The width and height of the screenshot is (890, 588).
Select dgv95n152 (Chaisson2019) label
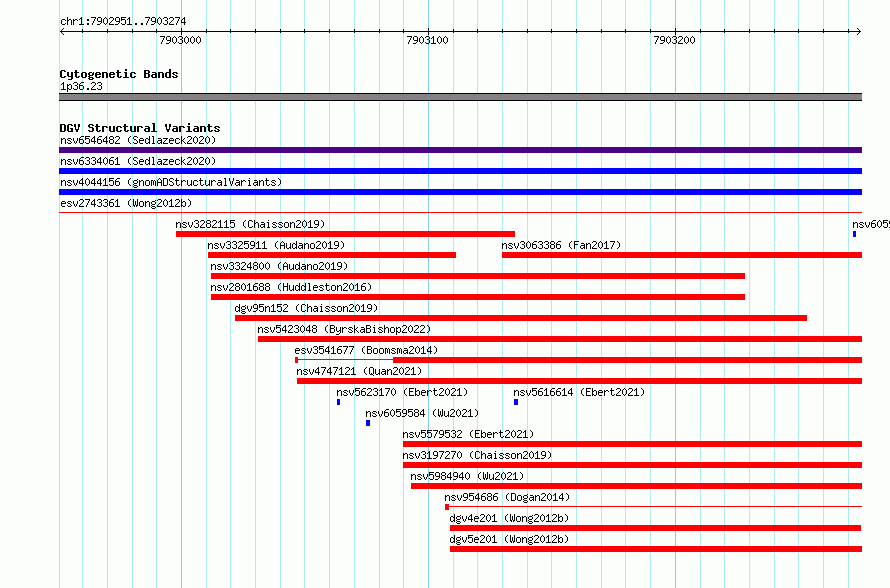point(306,308)
